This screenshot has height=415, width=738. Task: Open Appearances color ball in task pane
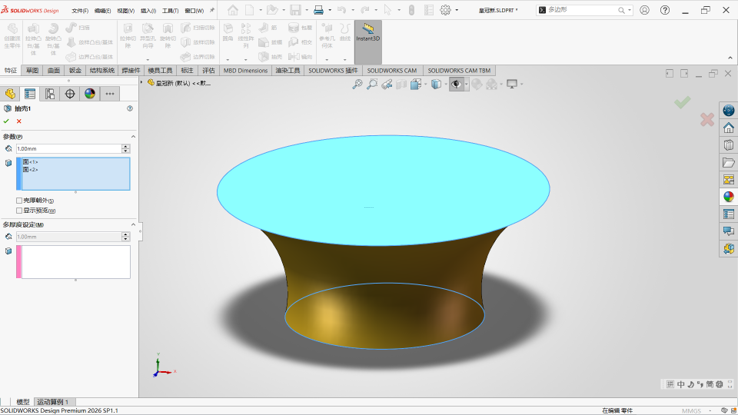[x=729, y=197]
